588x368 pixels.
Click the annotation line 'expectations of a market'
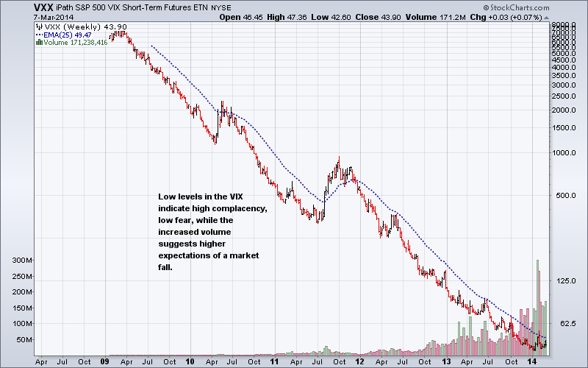[x=209, y=255]
